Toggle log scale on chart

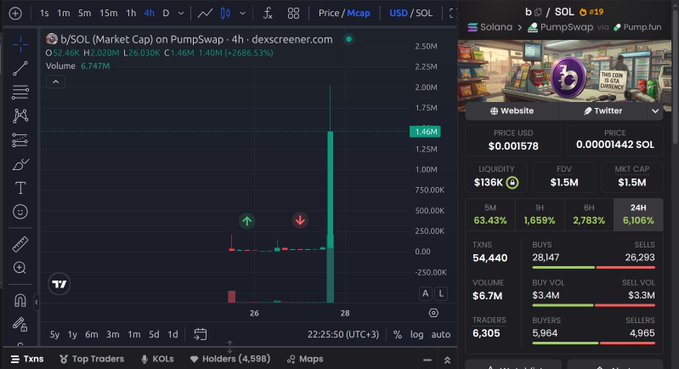(417, 334)
